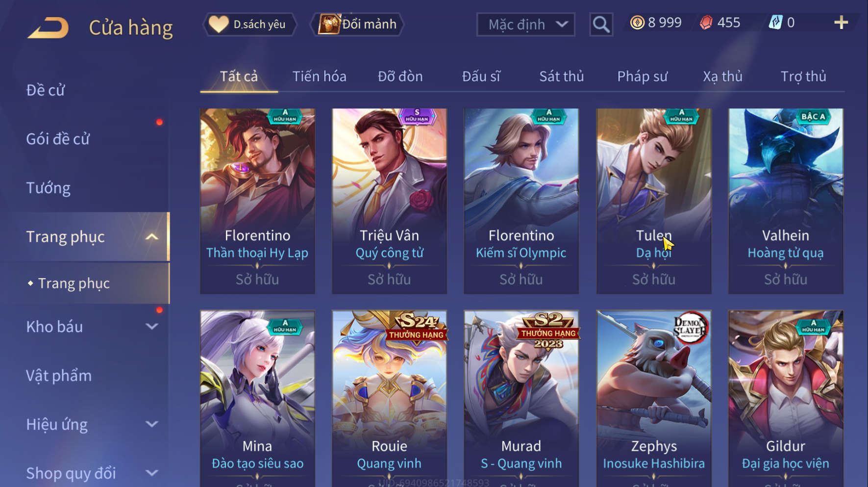The height and width of the screenshot is (487, 868).
Task: Open Valhein Hoàng tử quạ skin card
Action: (x=786, y=201)
